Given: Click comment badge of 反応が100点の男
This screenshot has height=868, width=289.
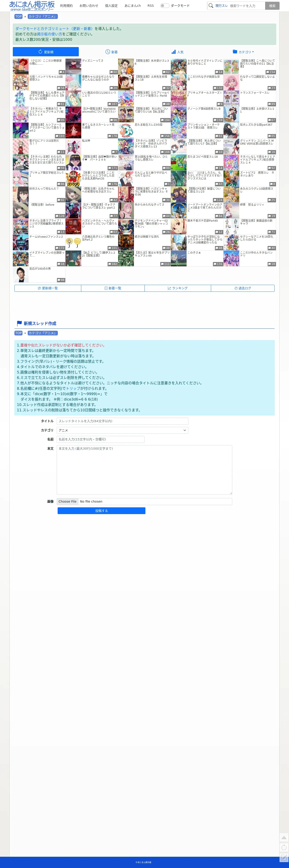Looking at the screenshot, I should pyautogui.click(x=61, y=280).
